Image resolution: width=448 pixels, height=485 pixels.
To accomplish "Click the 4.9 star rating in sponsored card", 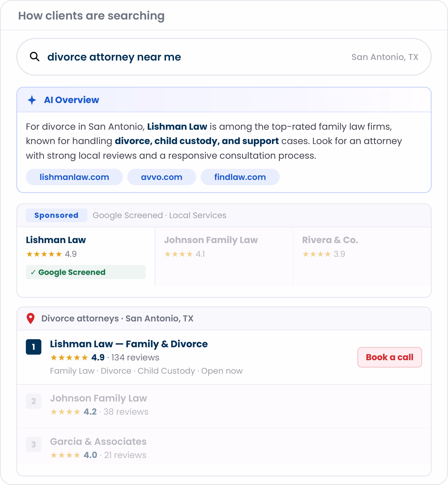I will (51, 254).
